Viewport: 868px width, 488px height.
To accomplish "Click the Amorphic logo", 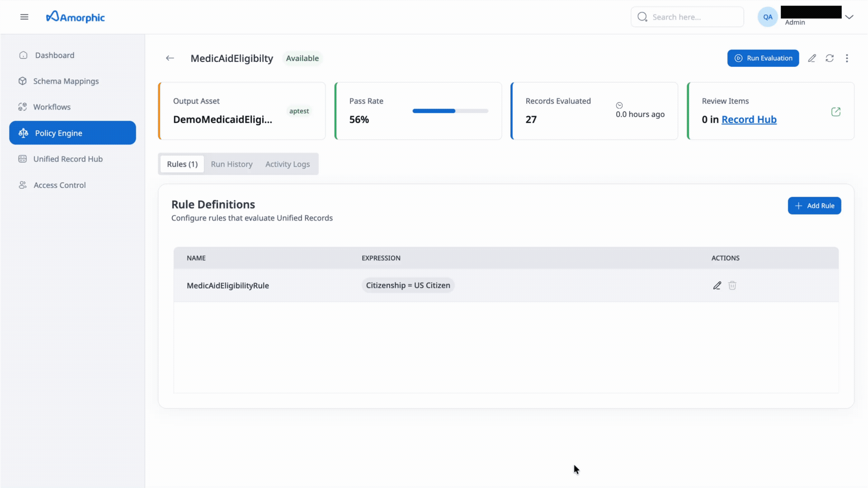I will click(75, 17).
